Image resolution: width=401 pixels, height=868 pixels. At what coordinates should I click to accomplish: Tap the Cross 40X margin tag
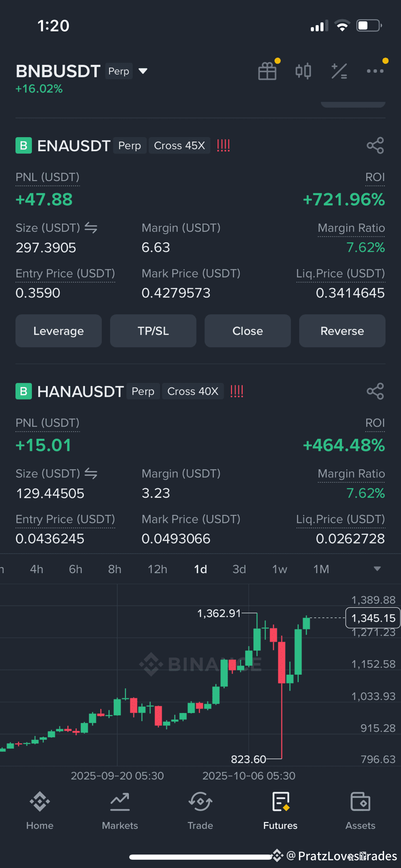(193, 391)
